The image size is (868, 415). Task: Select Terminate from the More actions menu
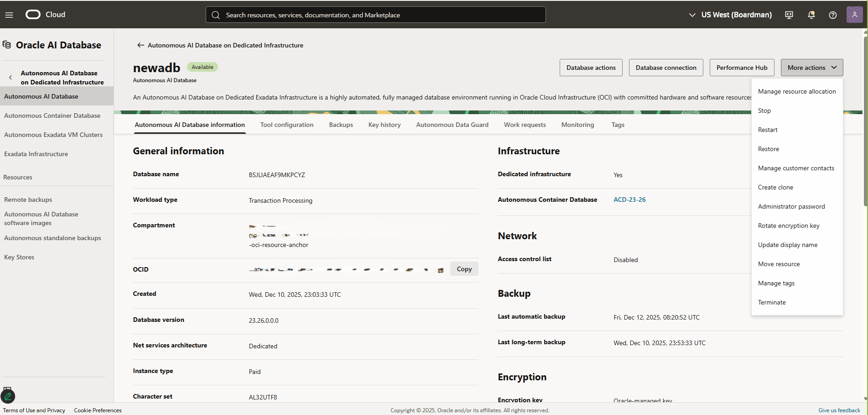[x=772, y=302]
